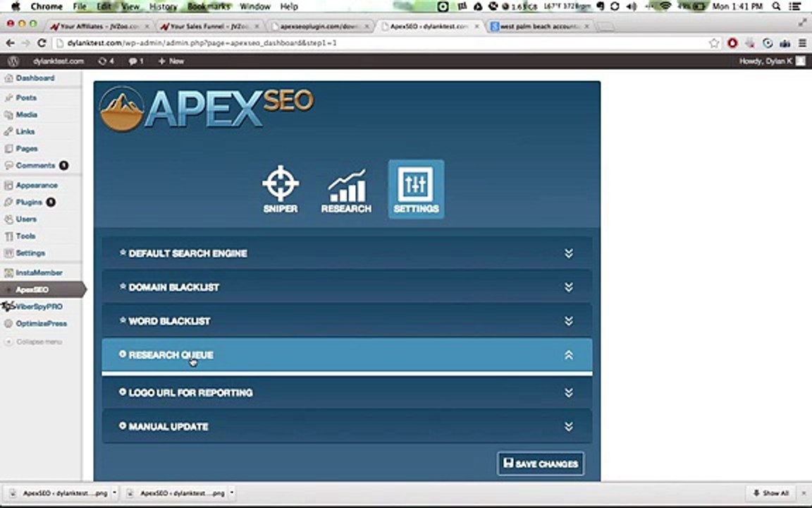Click the browser forward arrow

pyautogui.click(x=26, y=43)
